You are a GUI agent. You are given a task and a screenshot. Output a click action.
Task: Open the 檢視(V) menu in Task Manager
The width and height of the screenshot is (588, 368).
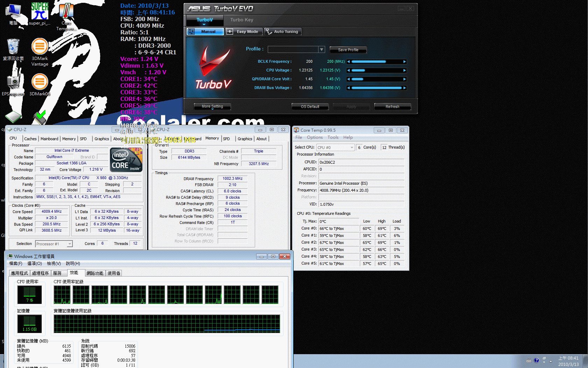point(54,264)
